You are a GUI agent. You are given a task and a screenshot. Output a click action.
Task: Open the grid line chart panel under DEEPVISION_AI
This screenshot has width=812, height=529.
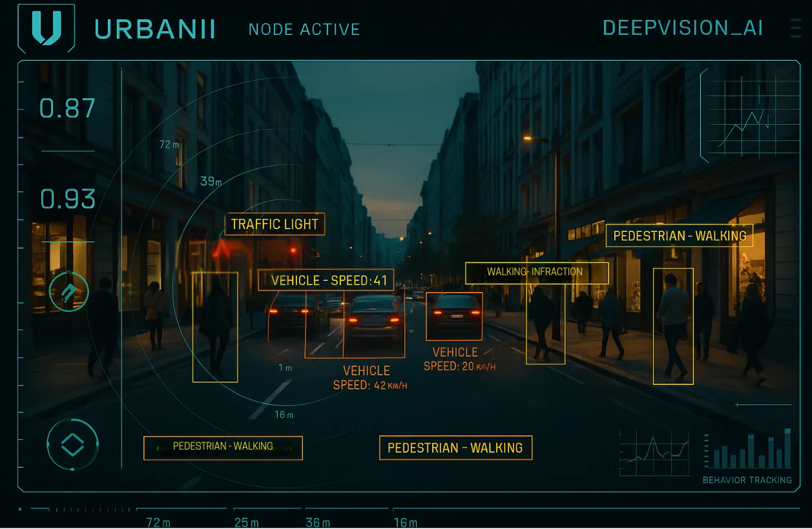750,116
